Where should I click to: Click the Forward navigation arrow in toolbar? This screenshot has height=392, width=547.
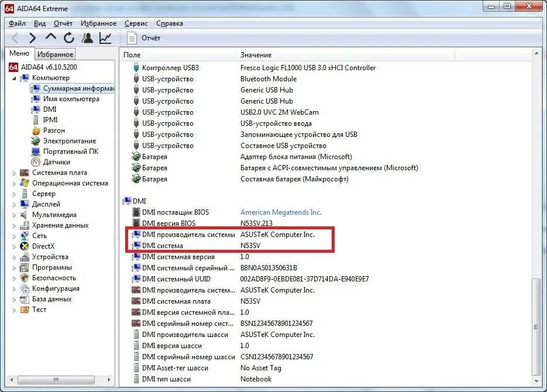tap(32, 38)
